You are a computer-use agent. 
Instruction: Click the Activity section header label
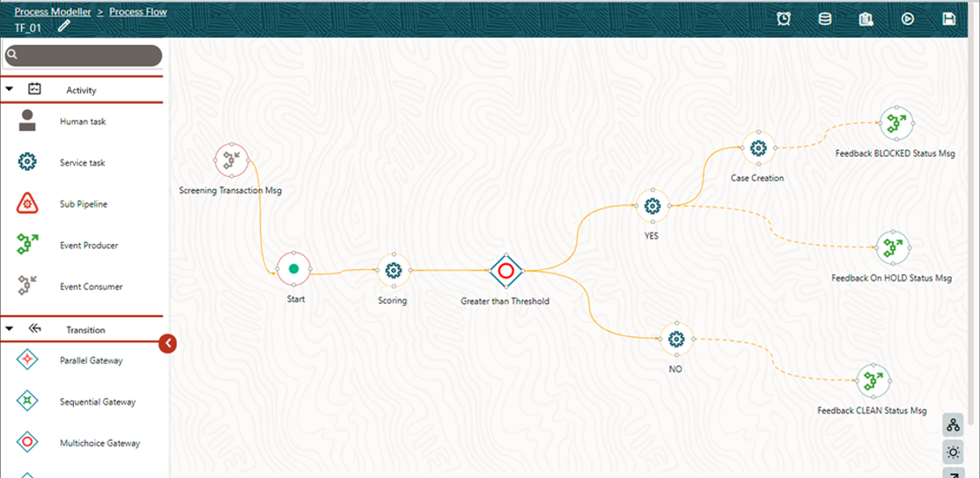pos(81,90)
